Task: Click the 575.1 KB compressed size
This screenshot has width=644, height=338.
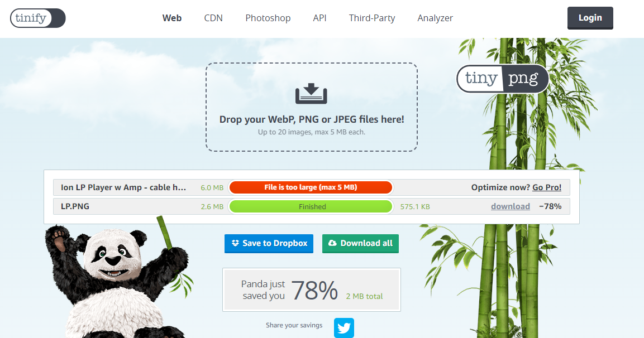Action: coord(415,207)
